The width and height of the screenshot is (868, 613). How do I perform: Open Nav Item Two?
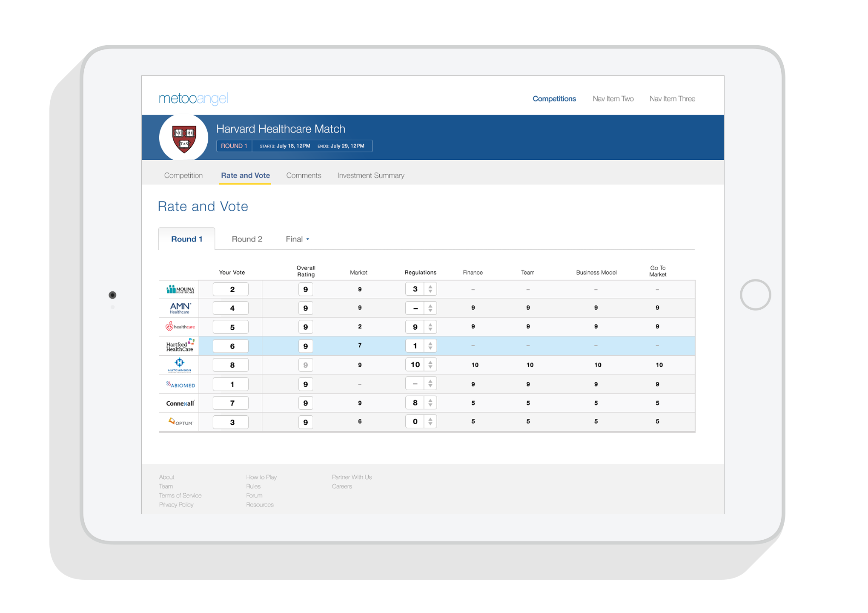tap(613, 99)
